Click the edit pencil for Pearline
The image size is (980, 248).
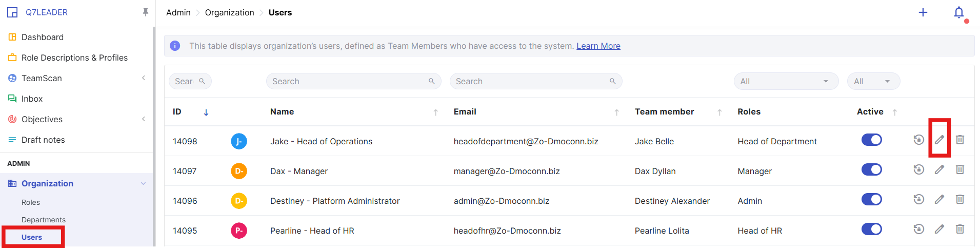pyautogui.click(x=939, y=229)
